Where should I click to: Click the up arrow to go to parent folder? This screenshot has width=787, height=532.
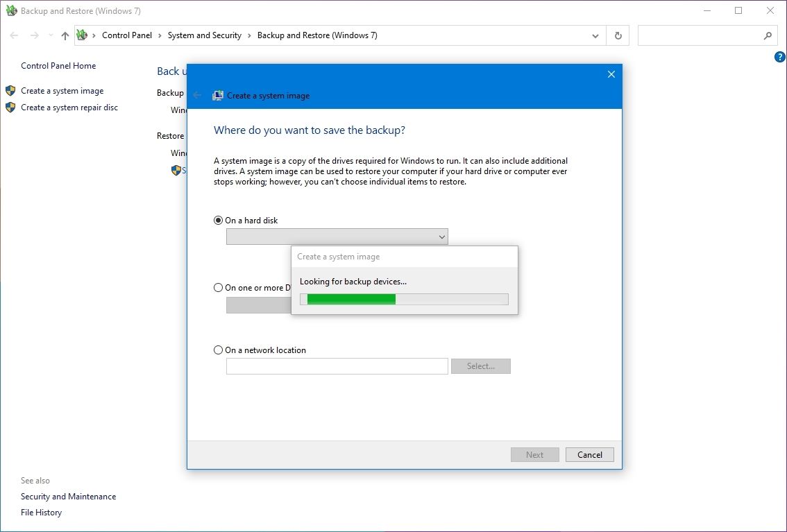coord(65,35)
